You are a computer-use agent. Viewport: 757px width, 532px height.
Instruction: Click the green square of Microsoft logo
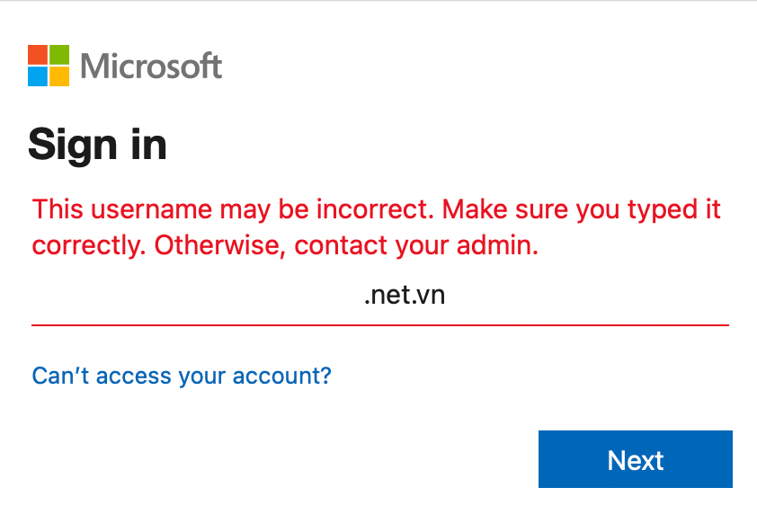click(x=59, y=55)
